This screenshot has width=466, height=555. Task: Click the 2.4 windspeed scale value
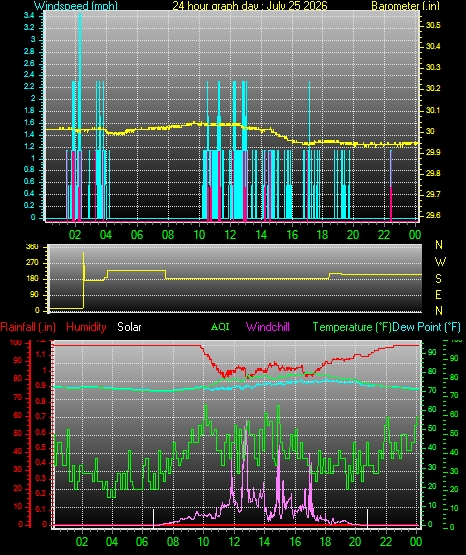(x=29, y=74)
